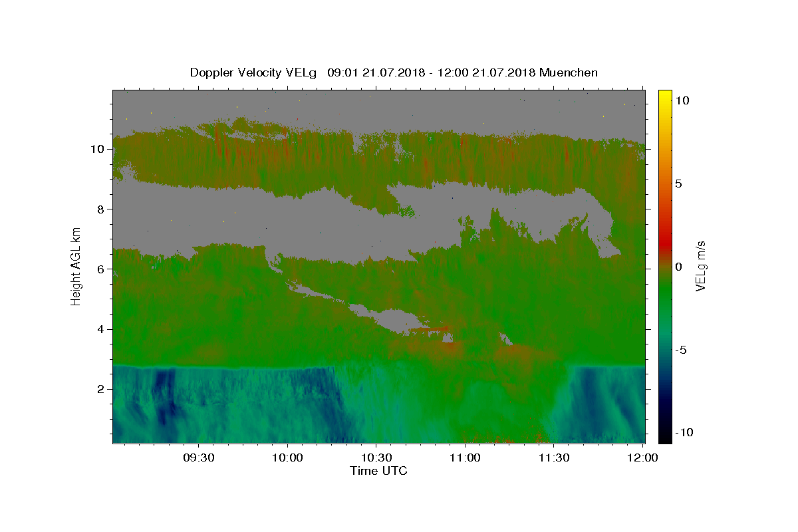Click the 'Time UTC' axis label
This screenshot has height=532, width=798.
click(x=378, y=471)
